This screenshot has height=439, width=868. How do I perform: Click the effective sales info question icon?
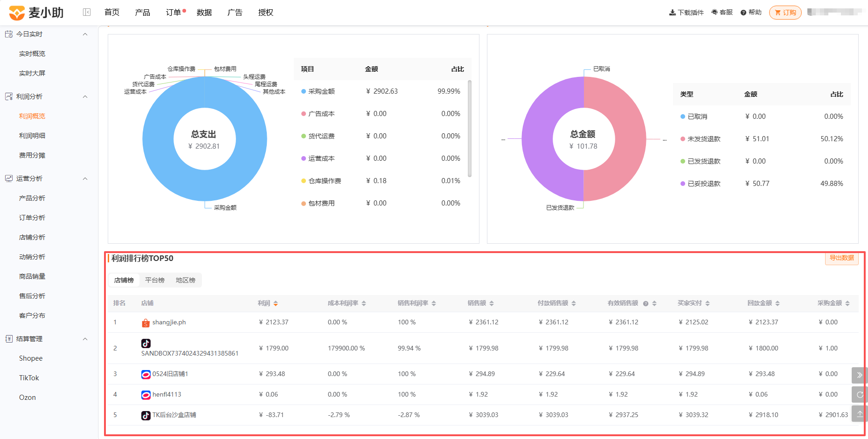coord(646,303)
